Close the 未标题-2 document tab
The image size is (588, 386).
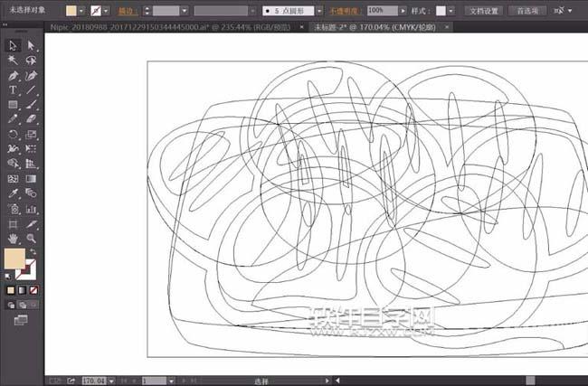pyautogui.click(x=447, y=27)
